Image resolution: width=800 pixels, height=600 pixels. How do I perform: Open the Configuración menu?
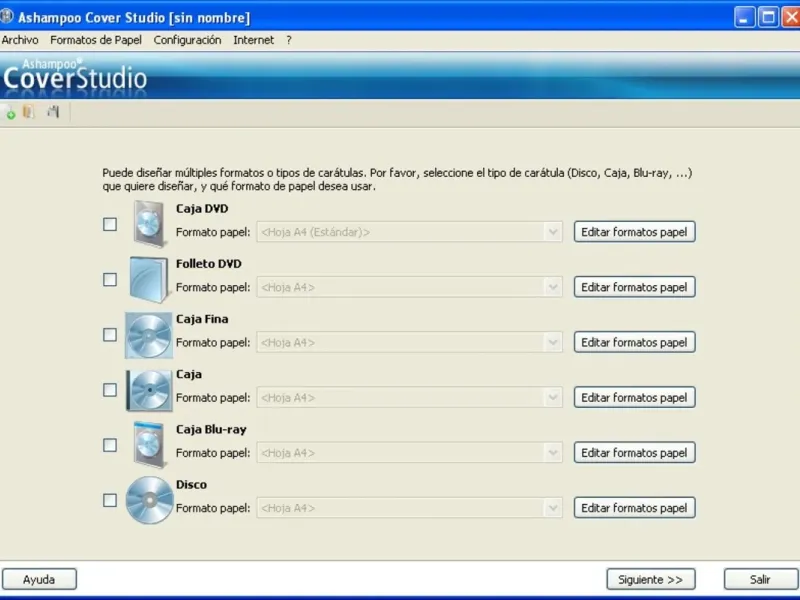click(x=187, y=40)
